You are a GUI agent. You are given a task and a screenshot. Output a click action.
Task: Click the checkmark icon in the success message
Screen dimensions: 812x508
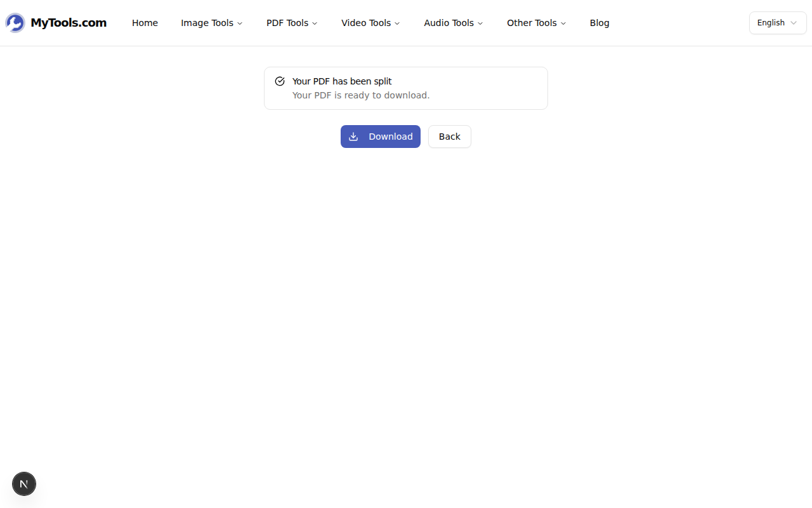(x=279, y=81)
